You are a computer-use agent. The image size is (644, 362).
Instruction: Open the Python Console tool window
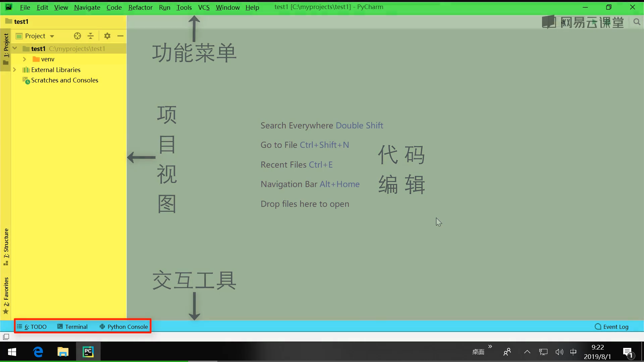[x=124, y=327]
